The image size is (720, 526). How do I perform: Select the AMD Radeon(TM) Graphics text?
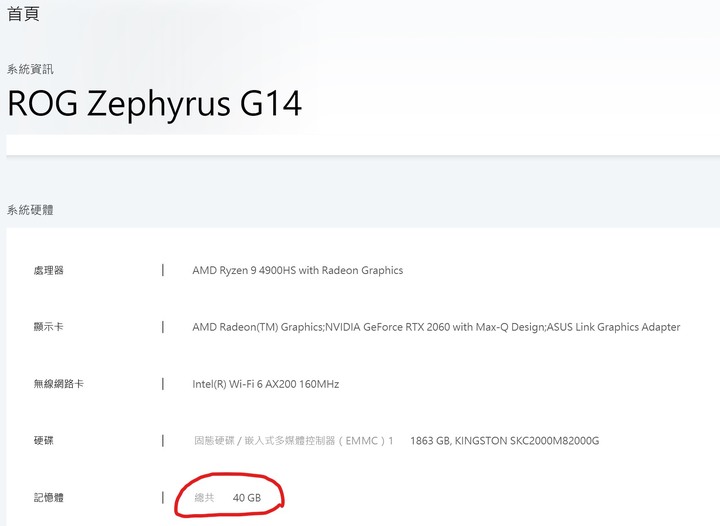pyautogui.click(x=258, y=327)
